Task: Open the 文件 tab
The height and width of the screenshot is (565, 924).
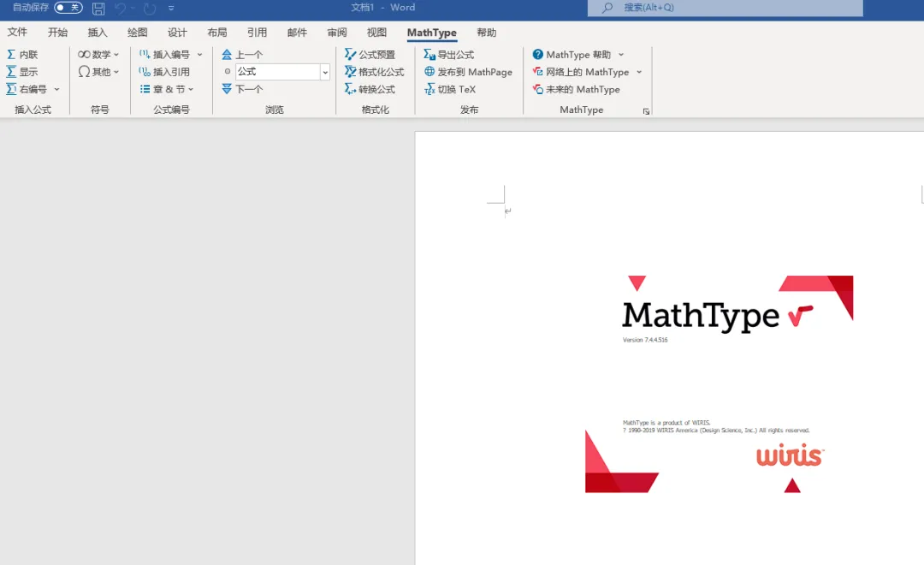Action: tap(17, 33)
